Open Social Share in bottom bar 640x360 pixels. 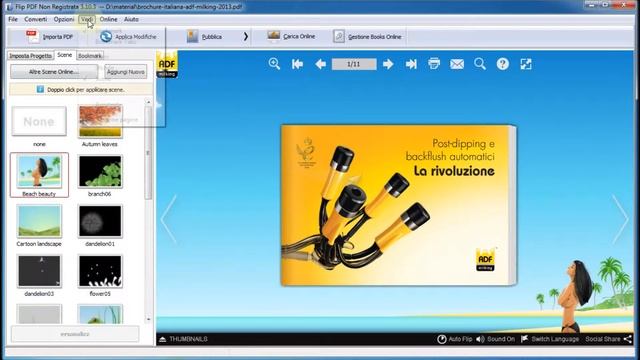[x=609, y=339]
